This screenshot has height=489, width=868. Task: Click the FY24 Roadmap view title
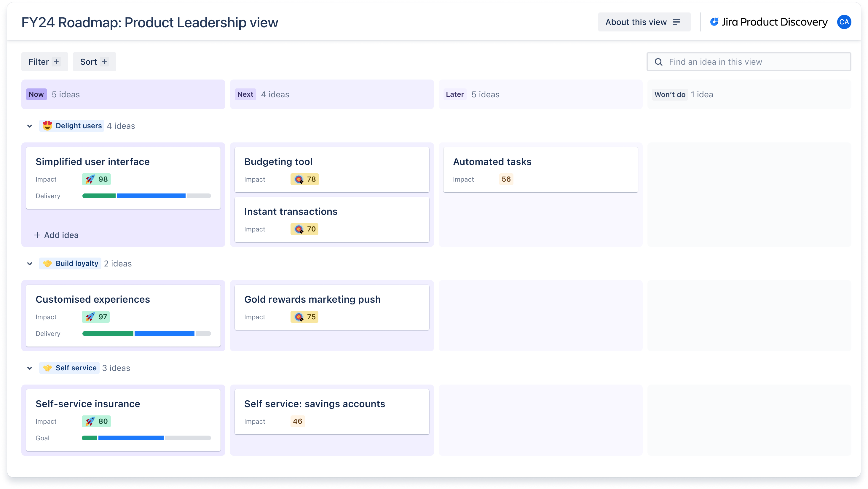[x=150, y=23]
